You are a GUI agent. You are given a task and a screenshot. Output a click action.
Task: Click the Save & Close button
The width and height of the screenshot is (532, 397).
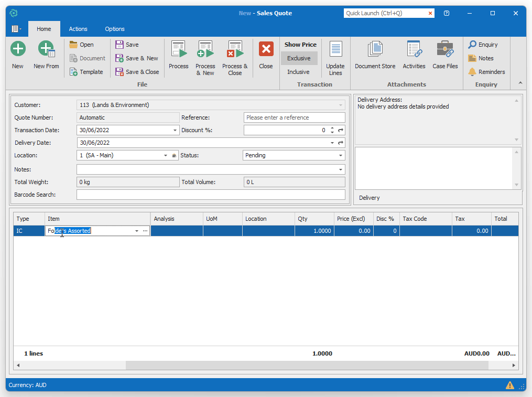coord(137,72)
